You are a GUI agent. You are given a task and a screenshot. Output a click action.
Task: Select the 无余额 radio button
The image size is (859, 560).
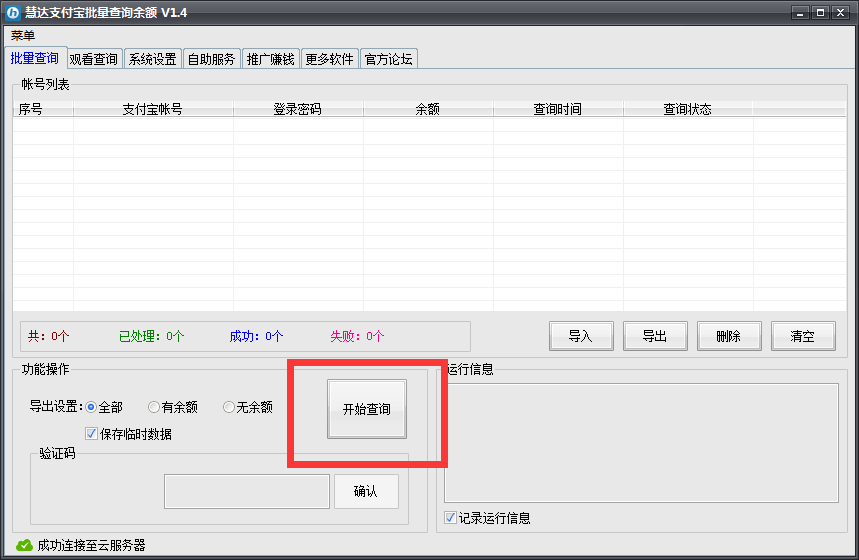click(229, 407)
